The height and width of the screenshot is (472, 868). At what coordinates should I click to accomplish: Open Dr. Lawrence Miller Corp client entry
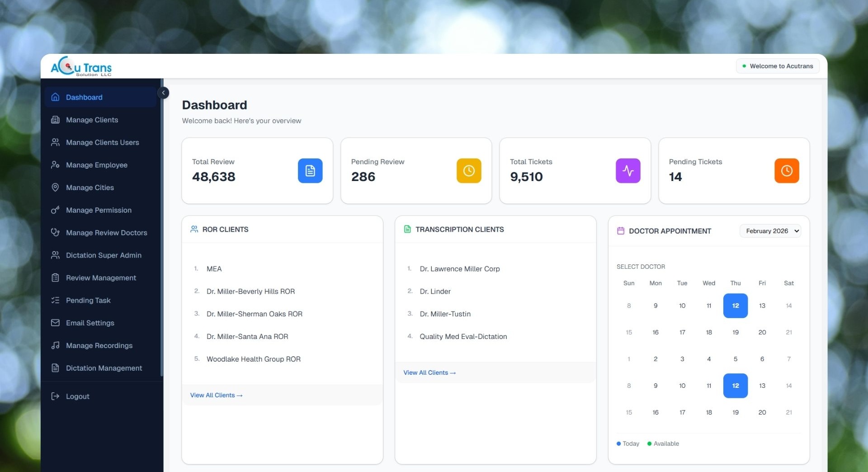coord(460,269)
